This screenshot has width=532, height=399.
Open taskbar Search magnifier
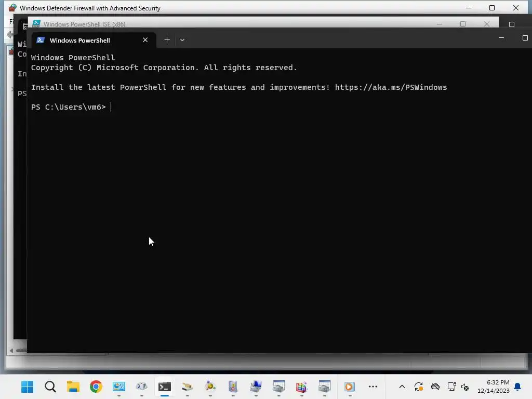point(50,387)
